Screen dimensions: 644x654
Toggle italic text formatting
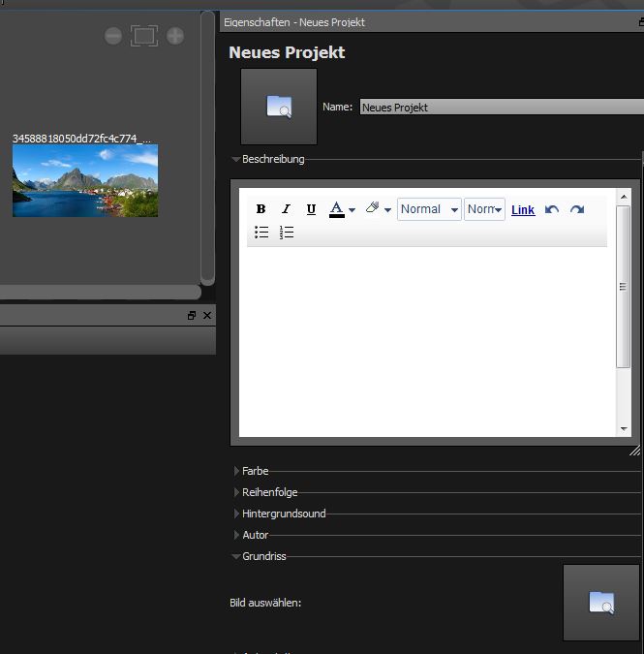(x=286, y=209)
